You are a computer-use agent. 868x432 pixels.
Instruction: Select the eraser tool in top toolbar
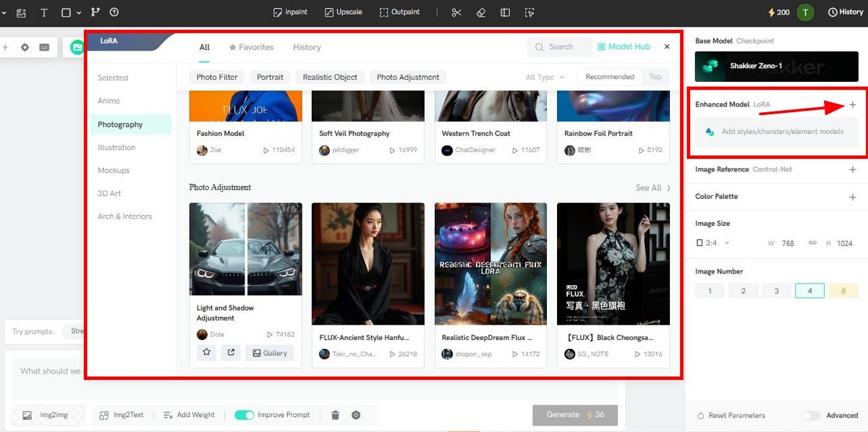click(x=481, y=12)
